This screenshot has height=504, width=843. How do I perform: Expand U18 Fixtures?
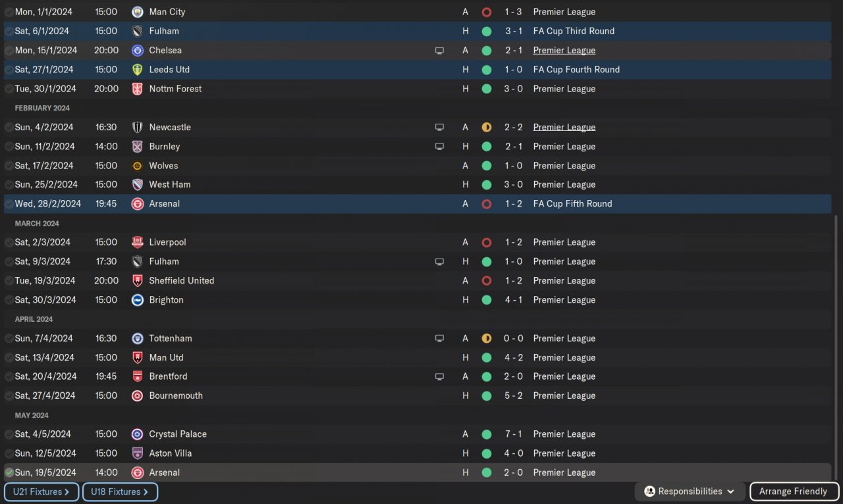coord(120,491)
